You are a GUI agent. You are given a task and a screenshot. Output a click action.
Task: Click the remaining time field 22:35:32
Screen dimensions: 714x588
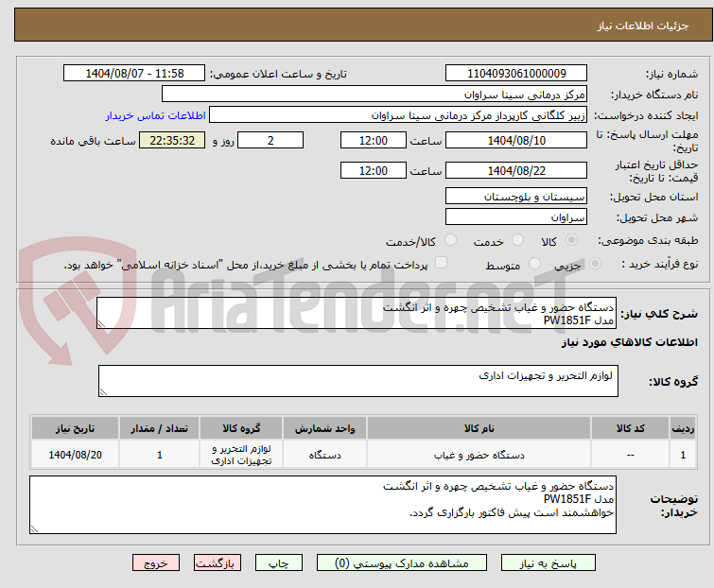(x=172, y=140)
